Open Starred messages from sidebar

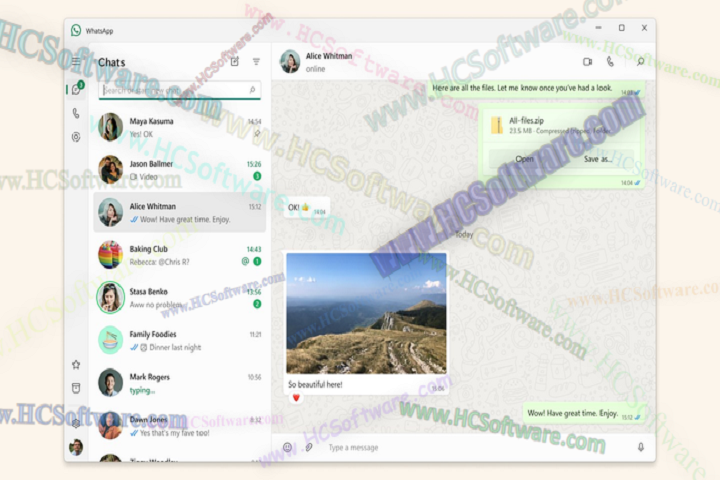coord(76,365)
